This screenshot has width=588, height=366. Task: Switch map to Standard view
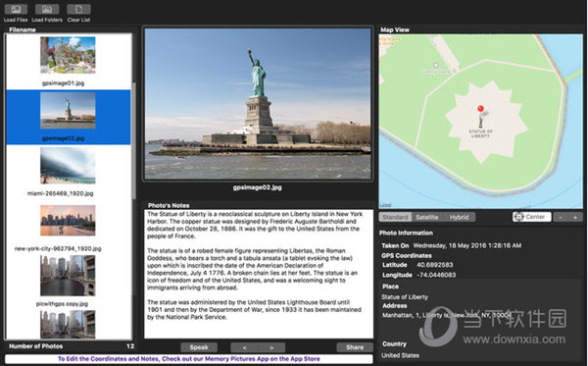[395, 217]
